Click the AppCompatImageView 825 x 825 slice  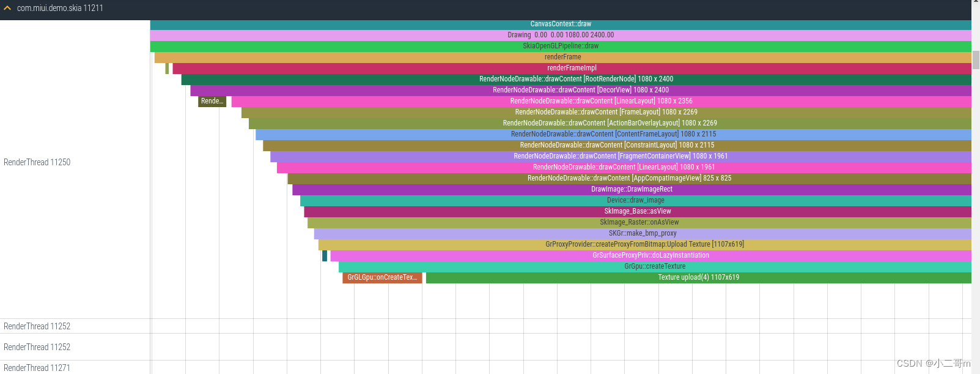point(629,178)
